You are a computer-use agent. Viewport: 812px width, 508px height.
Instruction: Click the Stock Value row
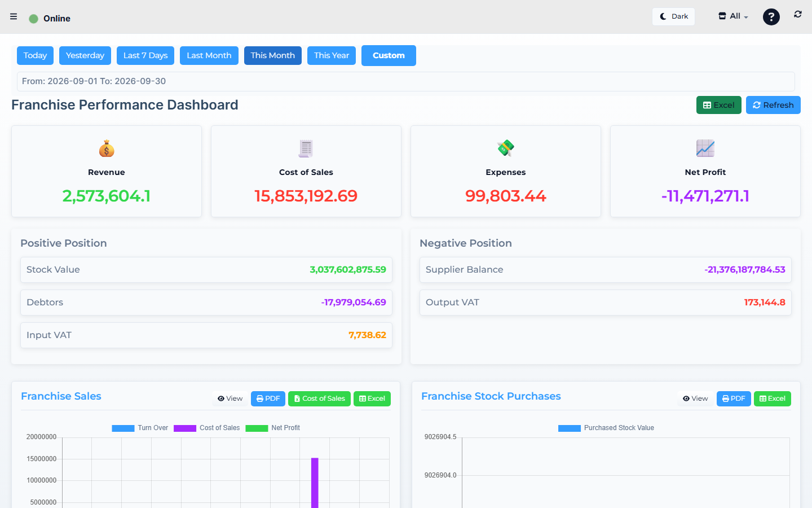pyautogui.click(x=206, y=270)
